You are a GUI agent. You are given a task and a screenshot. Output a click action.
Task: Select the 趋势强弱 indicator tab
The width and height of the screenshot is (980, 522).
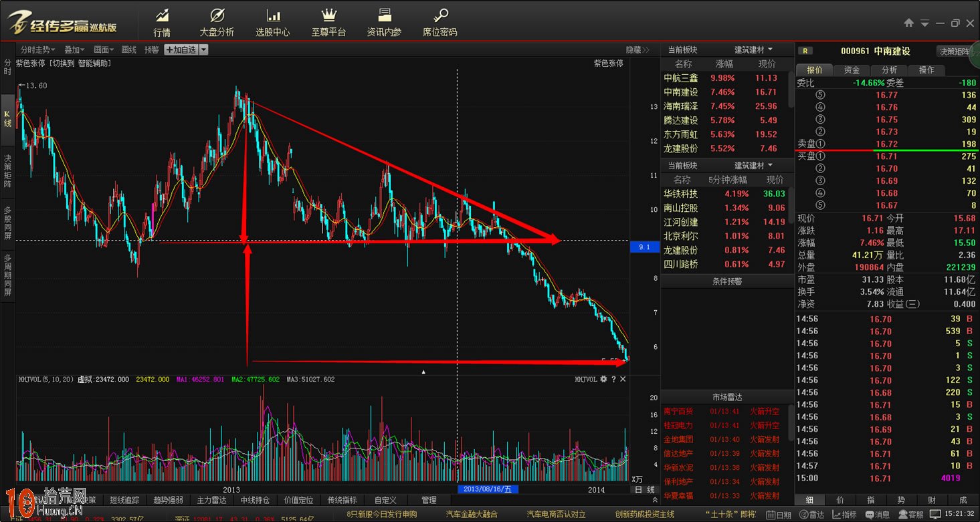pos(168,500)
